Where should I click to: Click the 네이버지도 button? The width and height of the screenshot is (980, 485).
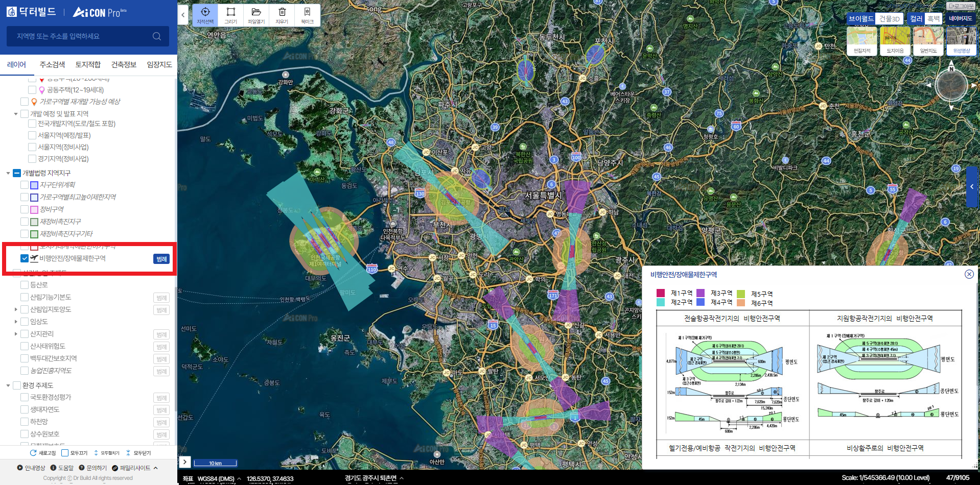point(960,18)
